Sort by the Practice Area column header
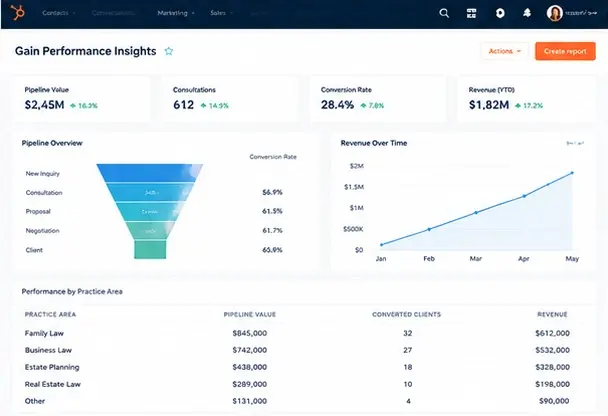 coord(50,314)
